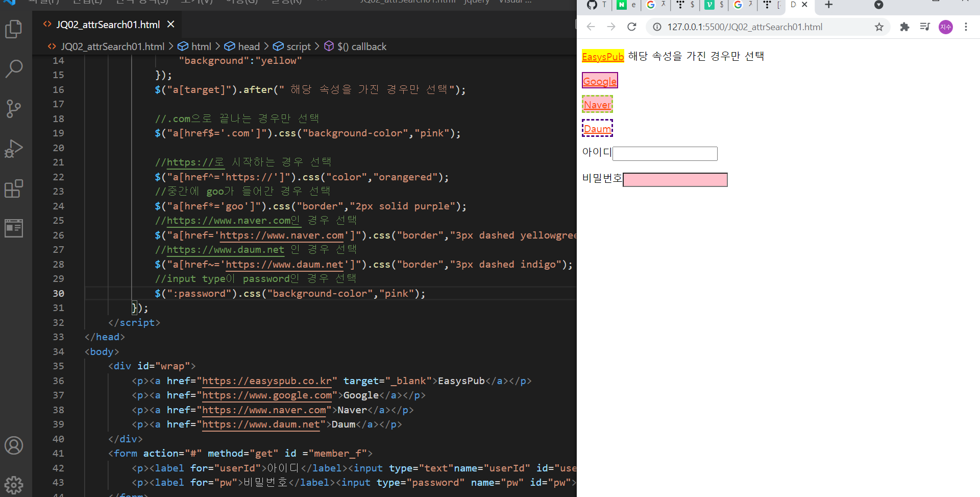Screen dimensions: 980x497
Task: Open Chrome media controls icon
Action: pyautogui.click(x=925, y=27)
